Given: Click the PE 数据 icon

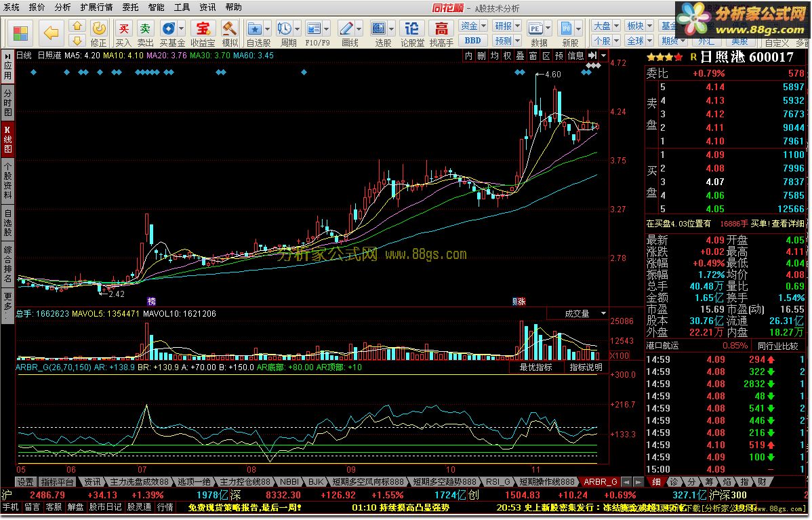Looking at the screenshot, I should 535,28.
